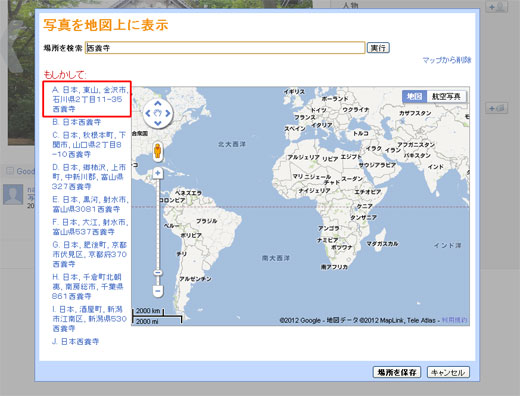
Task: Click the マップから削除 link
Action: (447, 60)
